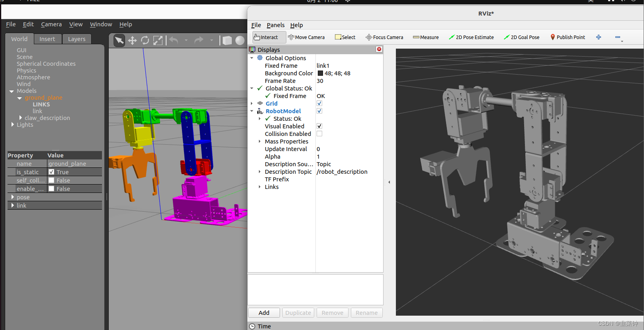Collapse the Global Options section

(252, 58)
